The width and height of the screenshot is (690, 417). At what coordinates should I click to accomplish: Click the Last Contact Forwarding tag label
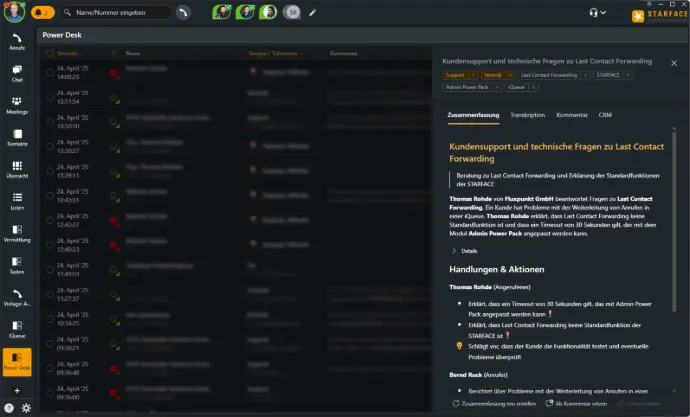(549, 75)
